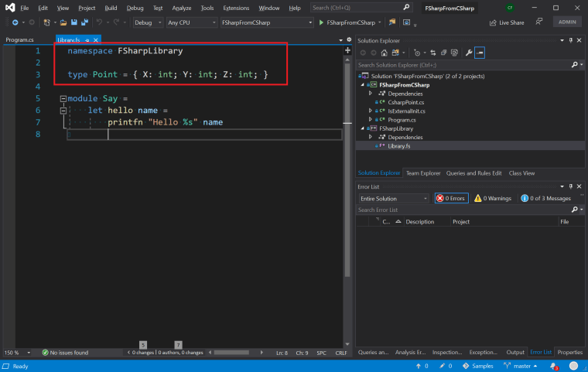Click Collapse All icon in Solution Explorer
588x372 pixels.
pyautogui.click(x=443, y=53)
